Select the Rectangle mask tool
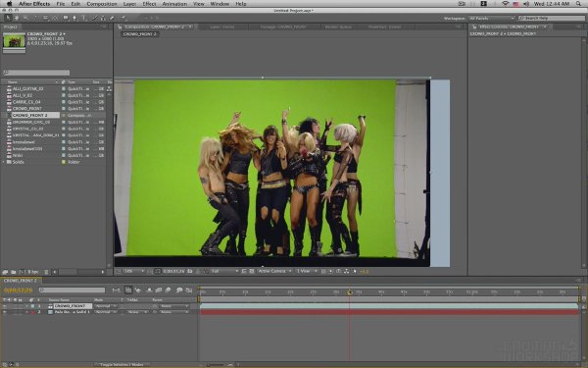 (x=66, y=18)
